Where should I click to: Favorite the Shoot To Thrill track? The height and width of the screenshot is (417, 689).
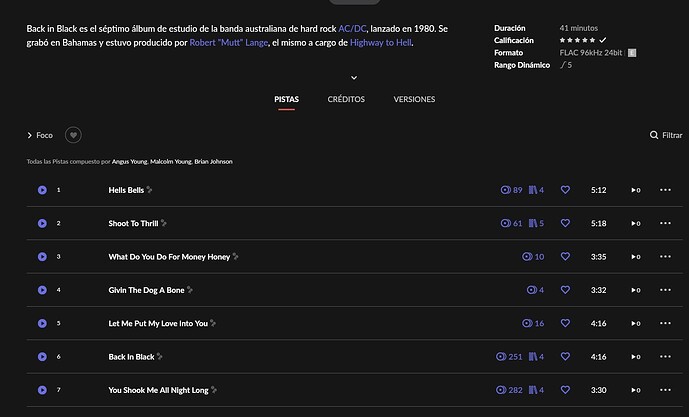point(566,223)
